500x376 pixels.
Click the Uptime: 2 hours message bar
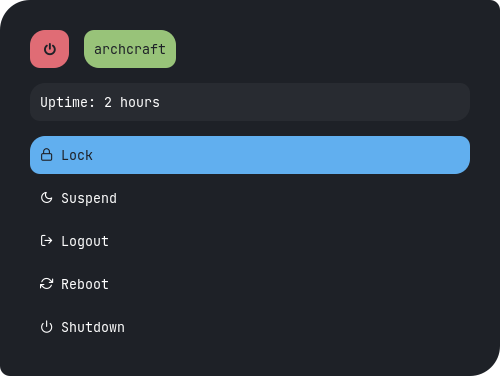[250, 102]
